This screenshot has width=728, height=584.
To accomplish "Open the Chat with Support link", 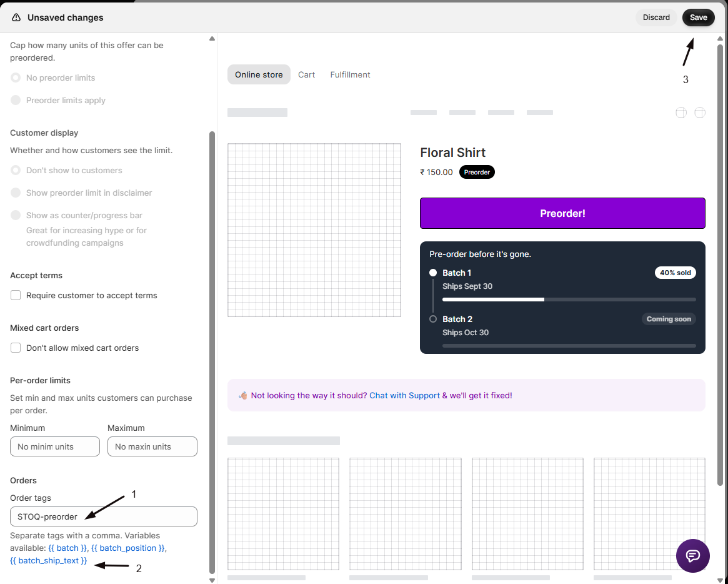I will coord(404,396).
